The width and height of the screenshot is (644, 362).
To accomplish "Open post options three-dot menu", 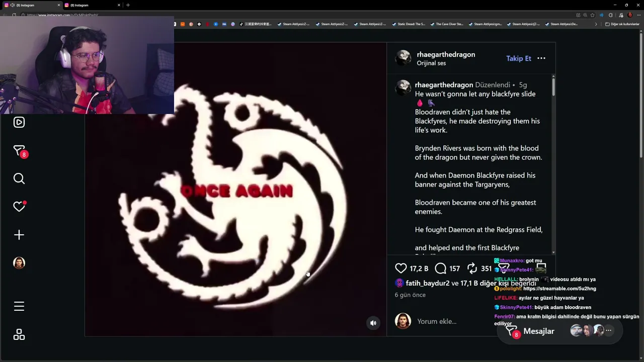I will (541, 58).
